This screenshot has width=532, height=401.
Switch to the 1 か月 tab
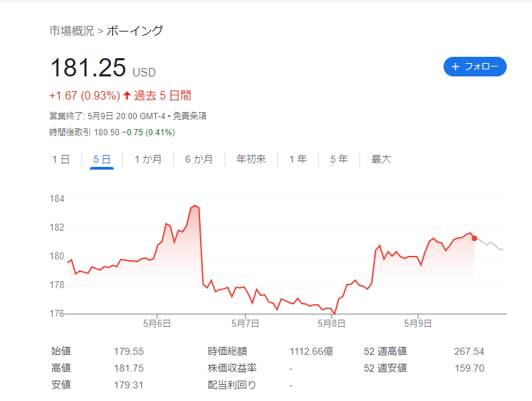tap(148, 159)
